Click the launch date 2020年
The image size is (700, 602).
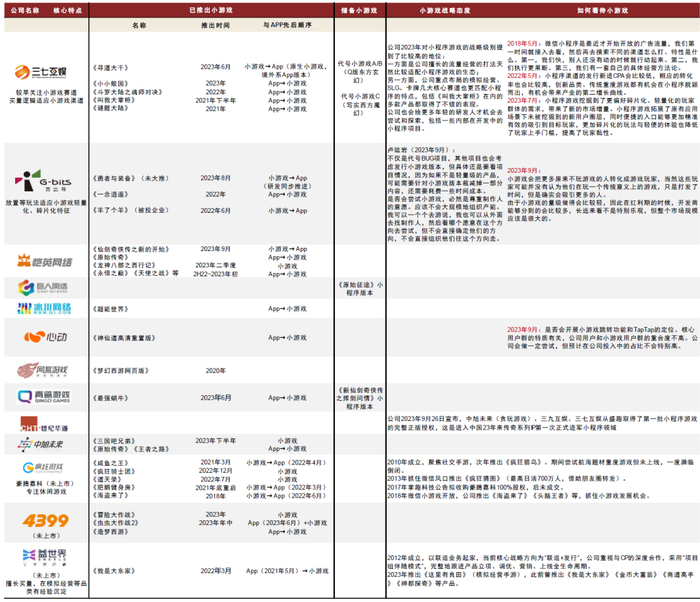pos(215,371)
